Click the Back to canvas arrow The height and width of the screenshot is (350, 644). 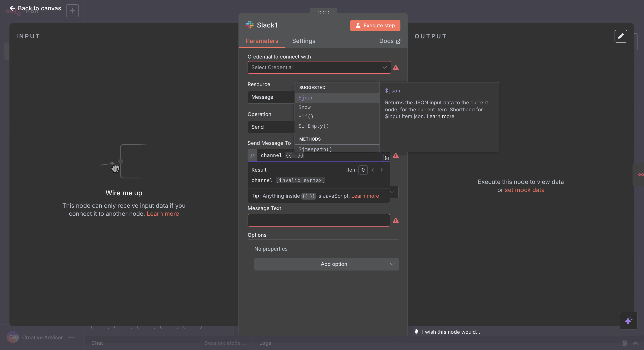(12, 8)
